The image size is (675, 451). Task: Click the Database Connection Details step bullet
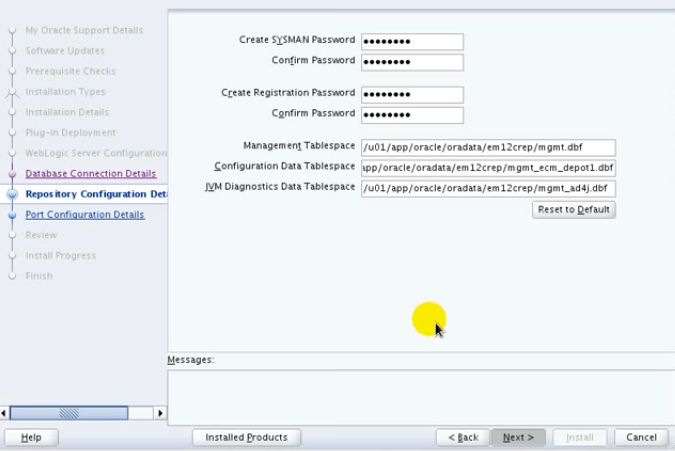click(12, 174)
